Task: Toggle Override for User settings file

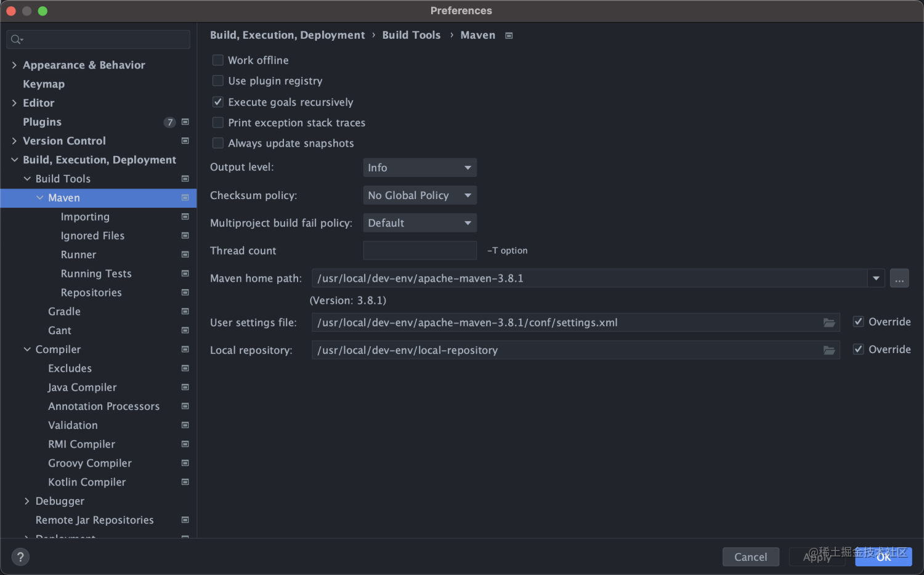Action: 858,322
